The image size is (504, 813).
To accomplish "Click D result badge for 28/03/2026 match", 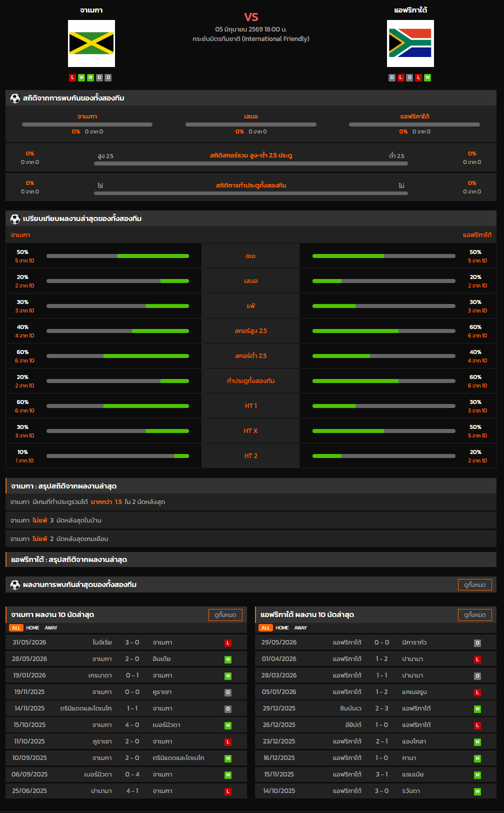I will pos(477,676).
